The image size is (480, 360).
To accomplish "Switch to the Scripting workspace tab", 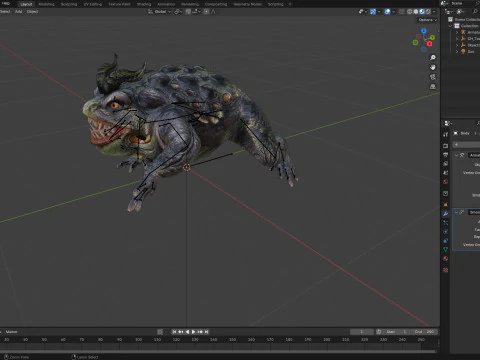I will tap(275, 4).
